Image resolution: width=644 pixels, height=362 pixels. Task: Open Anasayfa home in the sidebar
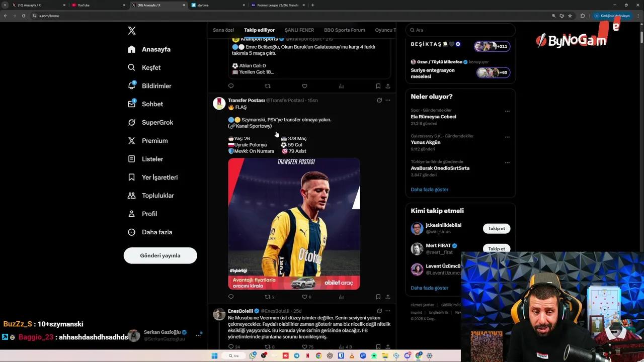(x=149, y=49)
